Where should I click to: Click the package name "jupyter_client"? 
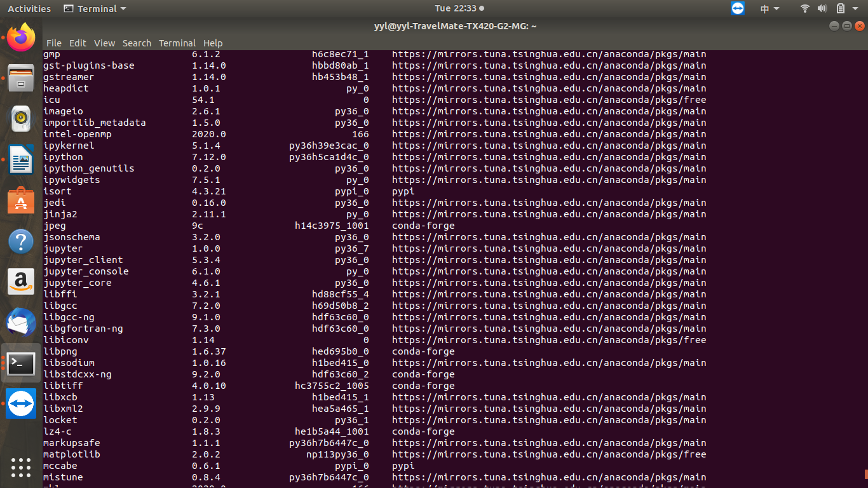[83, 260]
